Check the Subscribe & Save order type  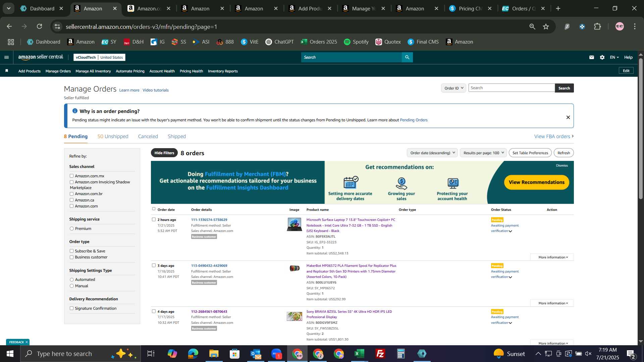[x=71, y=251]
